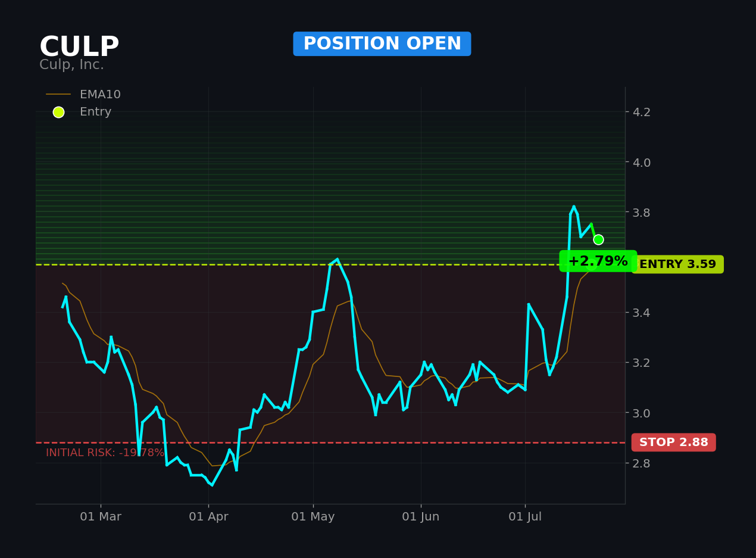This screenshot has height=558, width=756.
Task: Click the CULP ticker title
Action: point(79,48)
